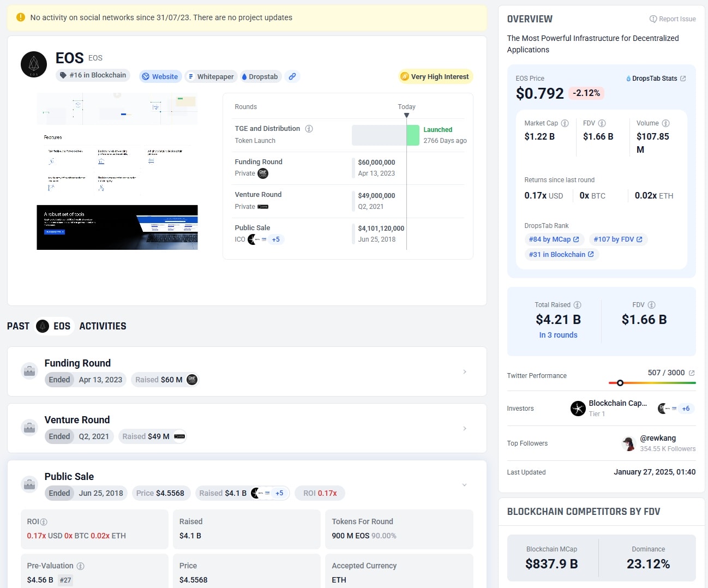Click the Market Cap info icon
Viewport: 708px width, 588px height.
click(x=565, y=123)
